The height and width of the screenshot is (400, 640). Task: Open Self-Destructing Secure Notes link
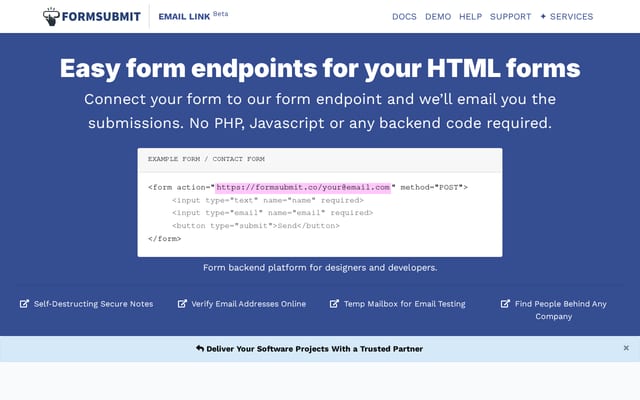(x=93, y=304)
